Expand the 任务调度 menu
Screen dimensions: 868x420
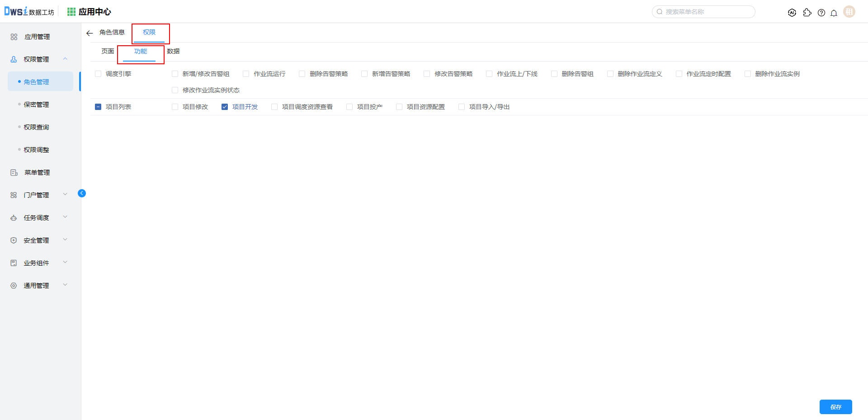point(65,217)
